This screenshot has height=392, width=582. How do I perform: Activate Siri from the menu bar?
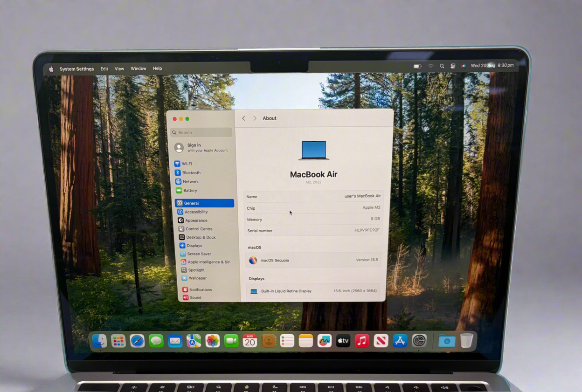[463, 66]
